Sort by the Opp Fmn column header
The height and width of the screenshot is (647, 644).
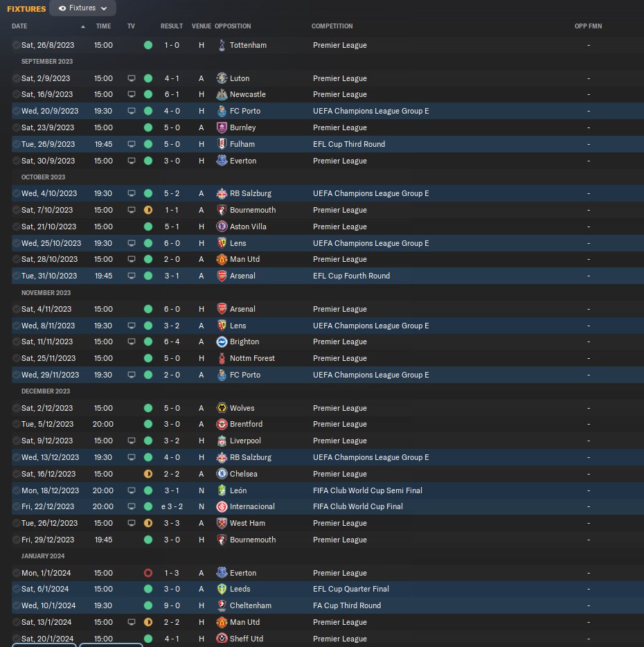click(x=589, y=26)
